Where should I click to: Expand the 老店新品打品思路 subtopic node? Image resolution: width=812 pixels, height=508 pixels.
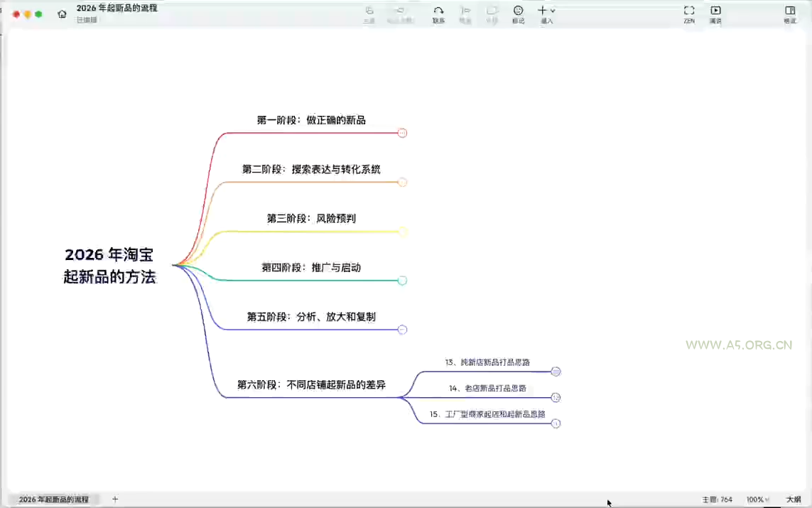tap(556, 397)
